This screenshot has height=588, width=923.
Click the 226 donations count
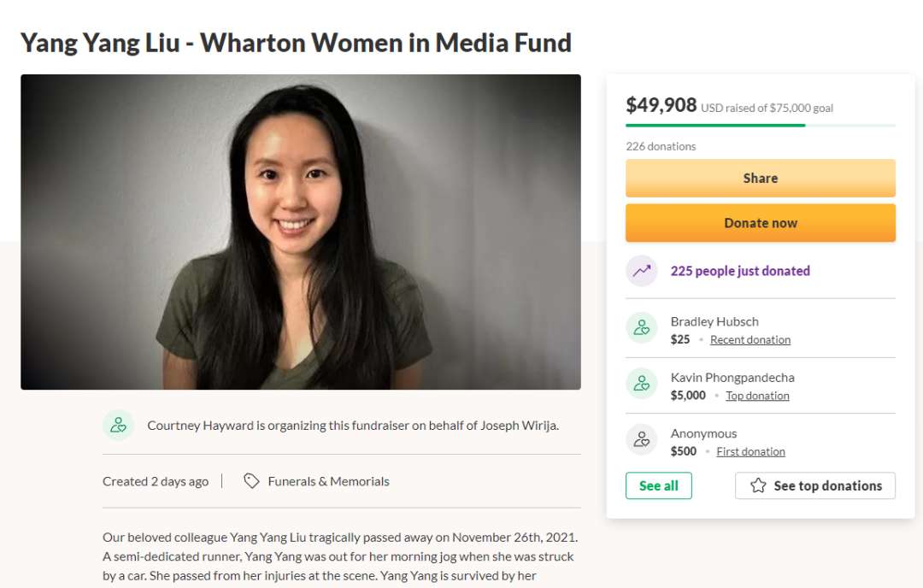[x=661, y=146]
